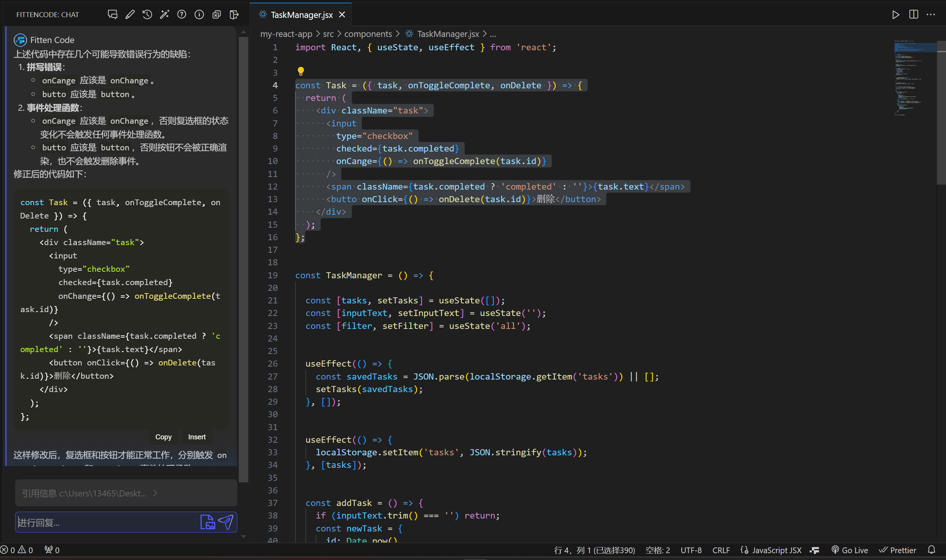Image resolution: width=946 pixels, height=560 pixels.
Task: Send the chat reply with paper plane
Action: [x=226, y=522]
